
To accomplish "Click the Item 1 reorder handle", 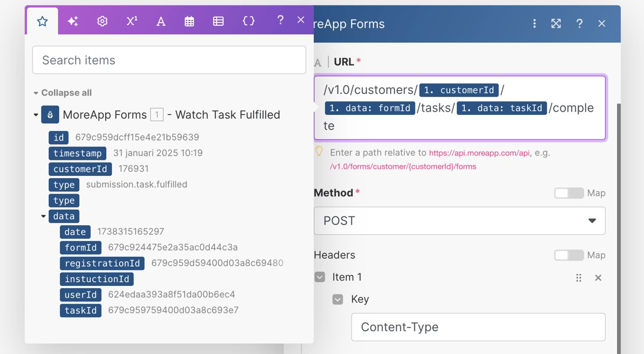I will click(x=579, y=278).
